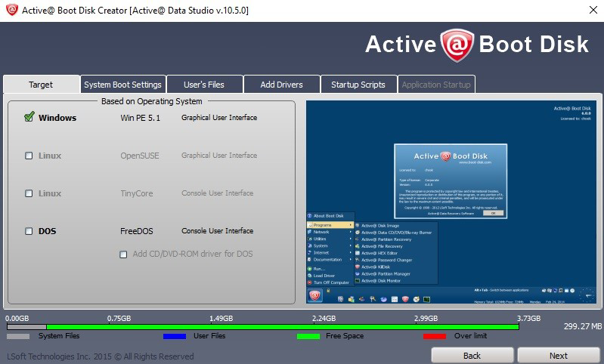This screenshot has width=604, height=364.
Task: Click the '2.99GB' scale marker
Action: [x=426, y=318]
